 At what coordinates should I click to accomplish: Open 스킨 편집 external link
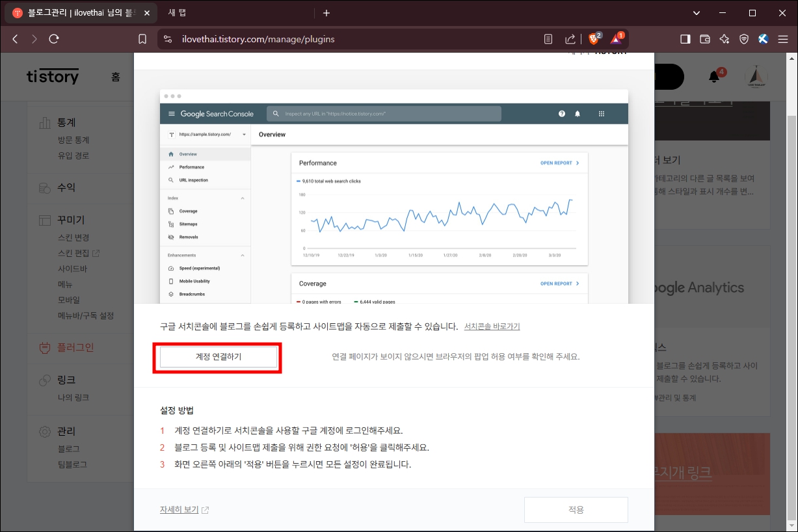coord(78,253)
